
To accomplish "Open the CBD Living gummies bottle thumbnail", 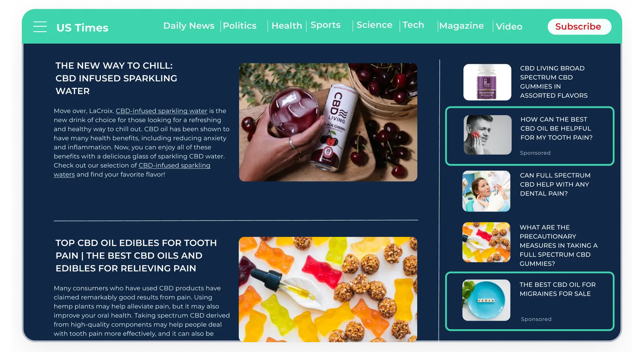I will [487, 82].
